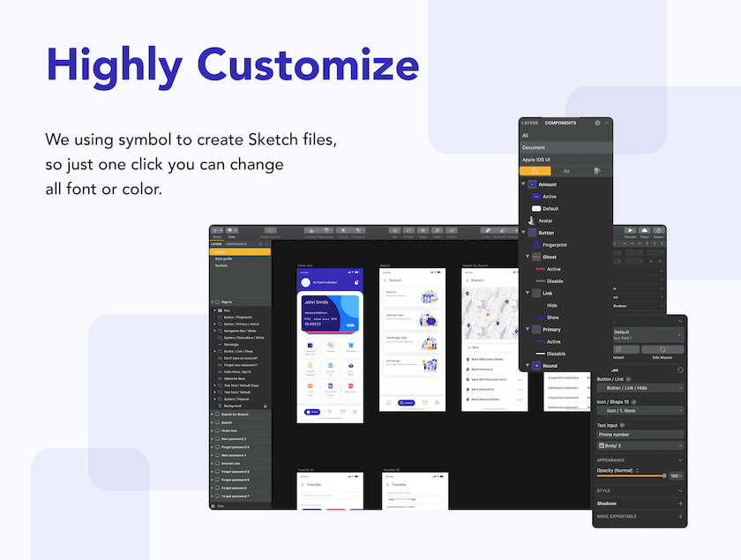741x560 pixels.
Task: Select the Document library filter
Action: pyautogui.click(x=565, y=147)
